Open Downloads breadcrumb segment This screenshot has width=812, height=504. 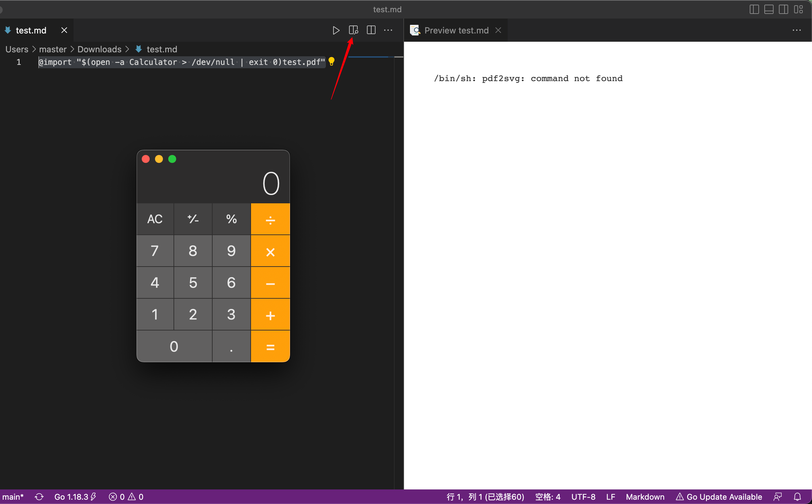click(x=99, y=49)
